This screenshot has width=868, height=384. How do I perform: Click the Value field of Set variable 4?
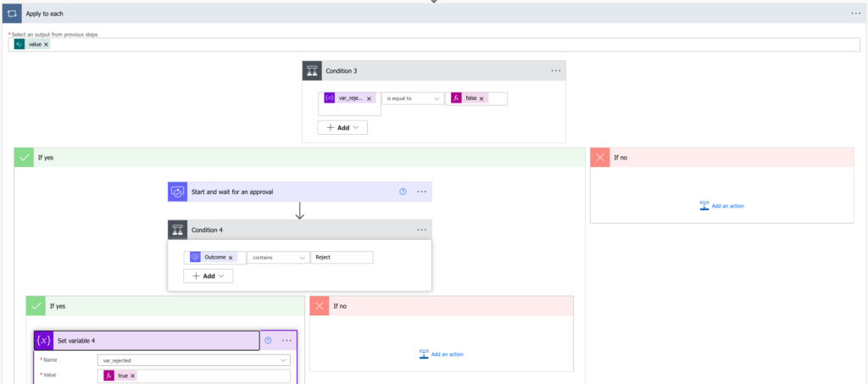click(194, 376)
